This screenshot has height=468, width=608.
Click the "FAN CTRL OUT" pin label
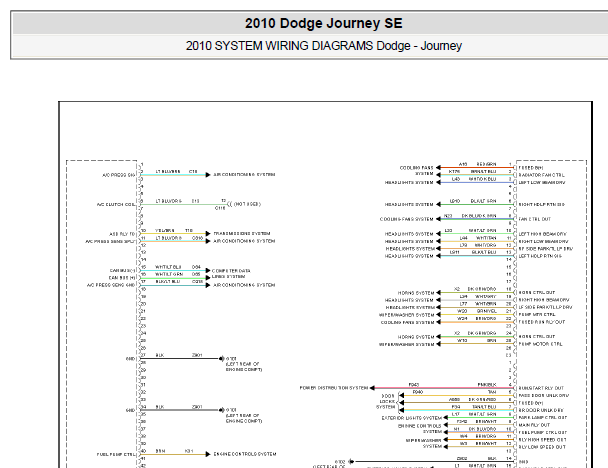(x=534, y=219)
